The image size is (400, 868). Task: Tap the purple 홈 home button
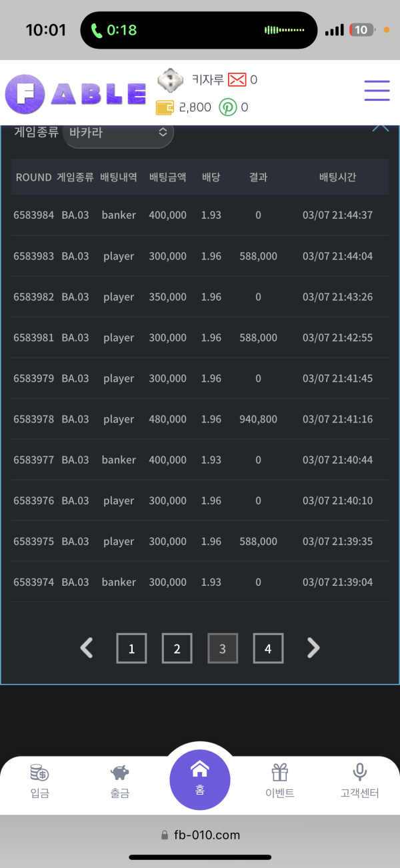(200, 779)
